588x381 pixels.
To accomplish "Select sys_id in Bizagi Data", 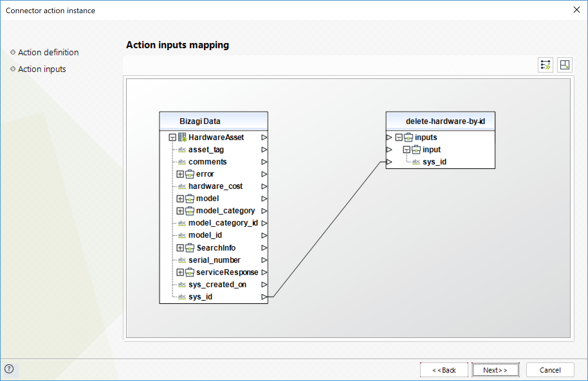I will coord(200,297).
